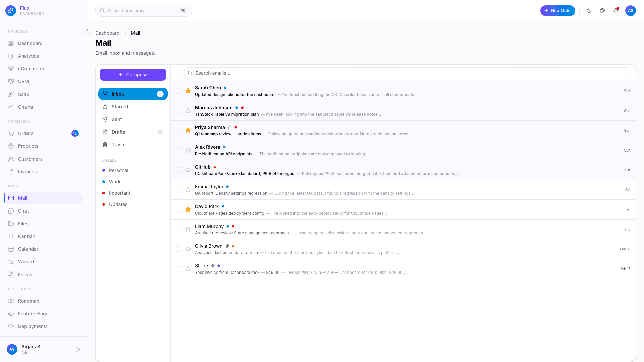Image resolution: width=644 pixels, height=362 pixels.
Task: Click the attachment paperclip on Priya Sharma's email
Action: (230, 127)
